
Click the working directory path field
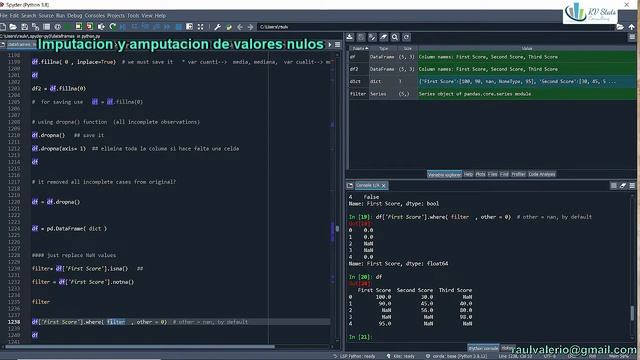click(x=435, y=27)
